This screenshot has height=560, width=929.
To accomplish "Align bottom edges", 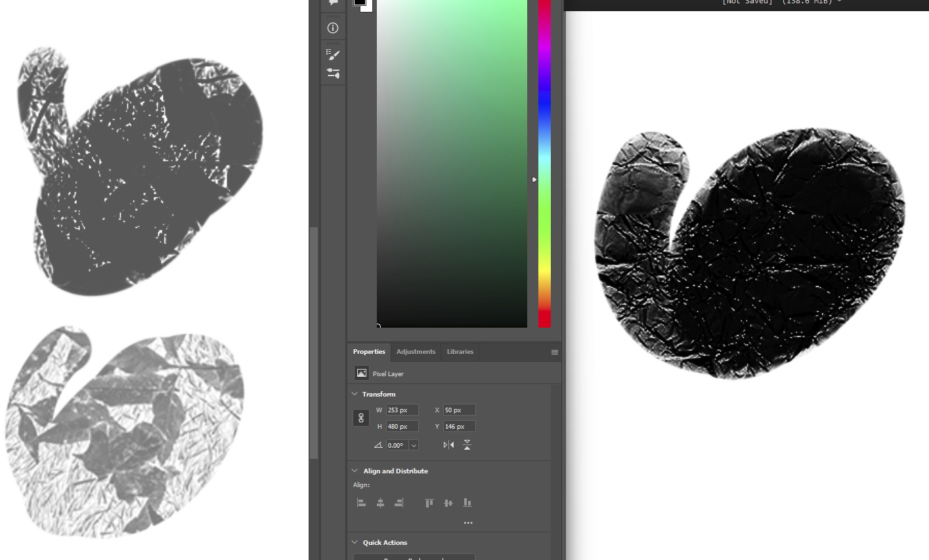I will pyautogui.click(x=467, y=502).
